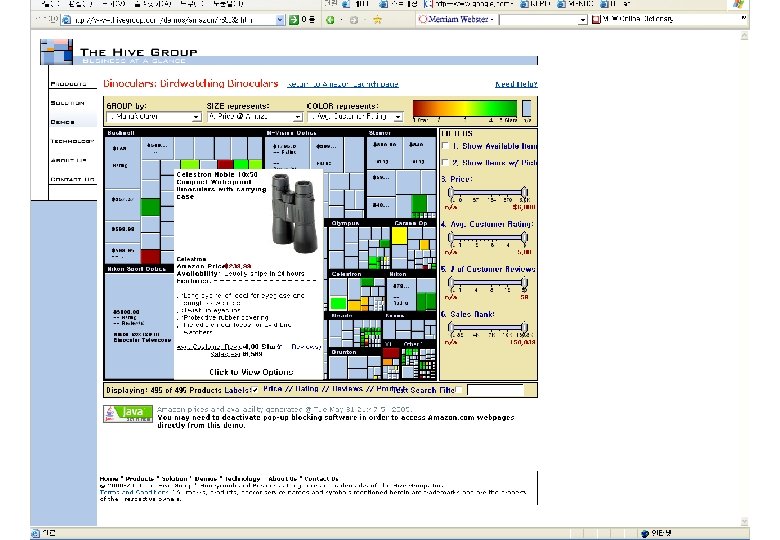
Task: Click the Price label option link
Action: [273, 389]
